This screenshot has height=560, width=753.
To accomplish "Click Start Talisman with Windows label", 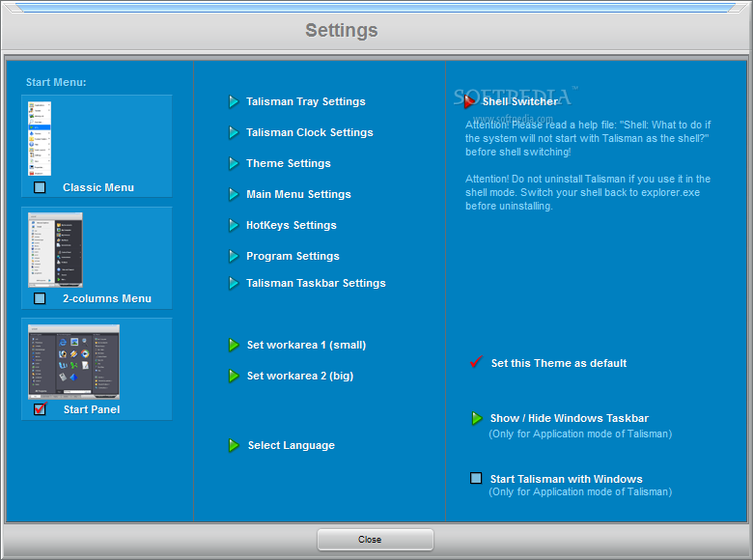I will coord(566,479).
